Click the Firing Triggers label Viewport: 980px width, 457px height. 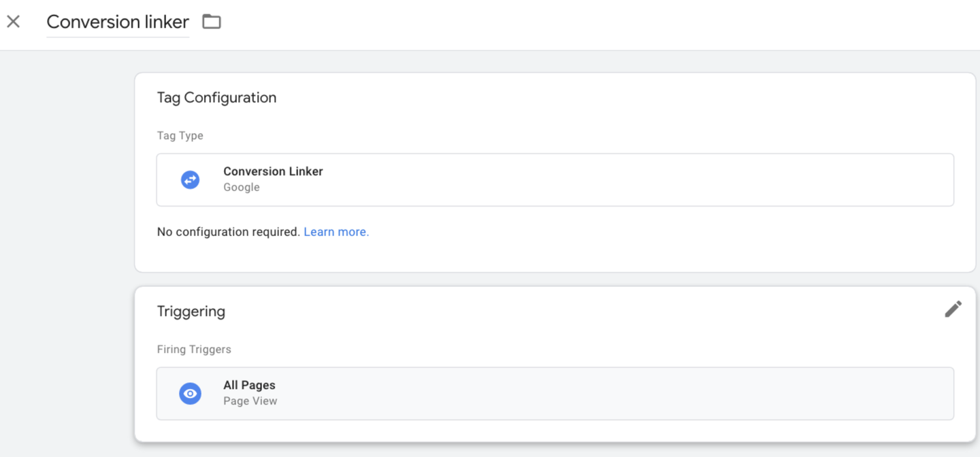(x=194, y=349)
